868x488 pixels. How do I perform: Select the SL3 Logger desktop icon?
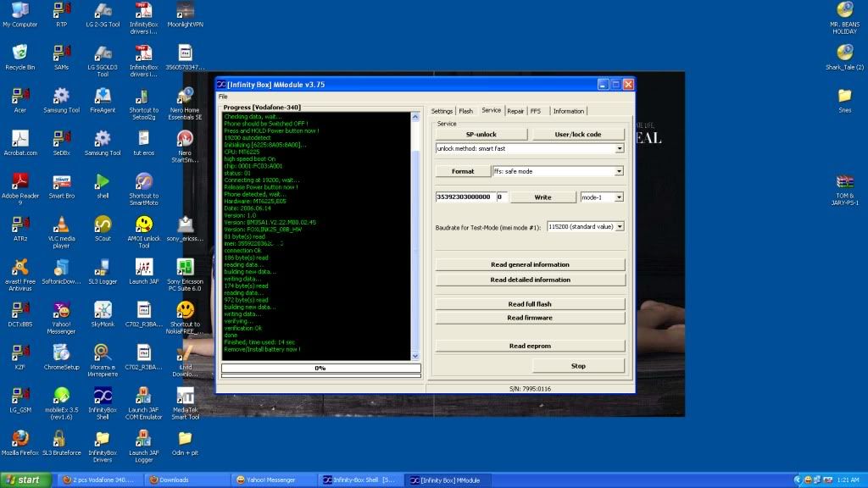103,272
